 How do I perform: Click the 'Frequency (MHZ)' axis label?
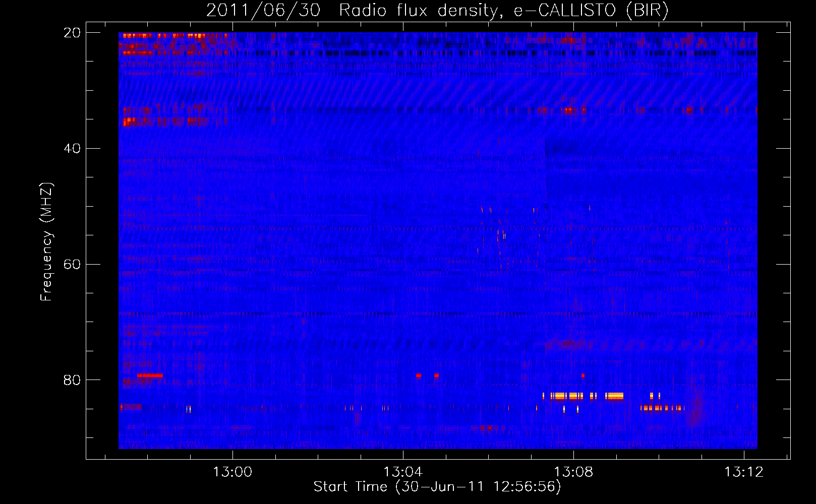(46, 242)
